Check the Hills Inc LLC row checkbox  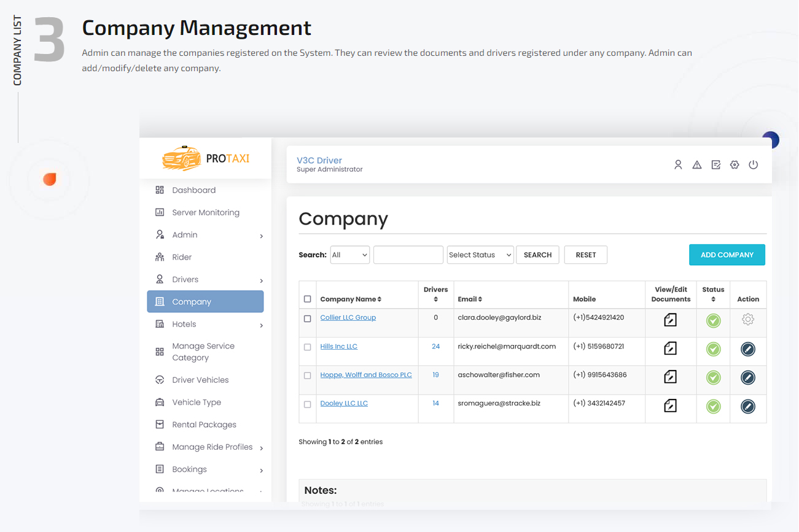tap(308, 347)
